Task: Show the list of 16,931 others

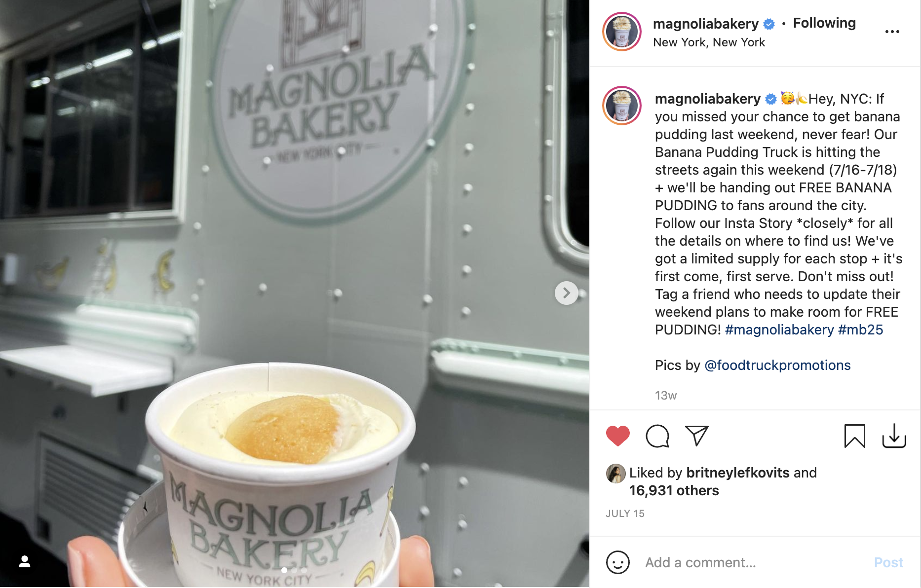Action: 674,490
